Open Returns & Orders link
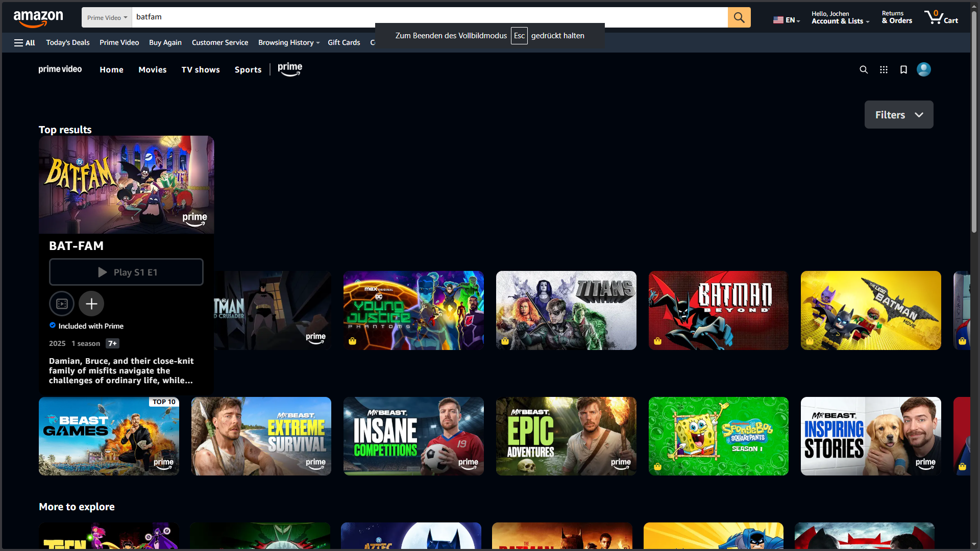980x551 pixels. click(x=896, y=17)
